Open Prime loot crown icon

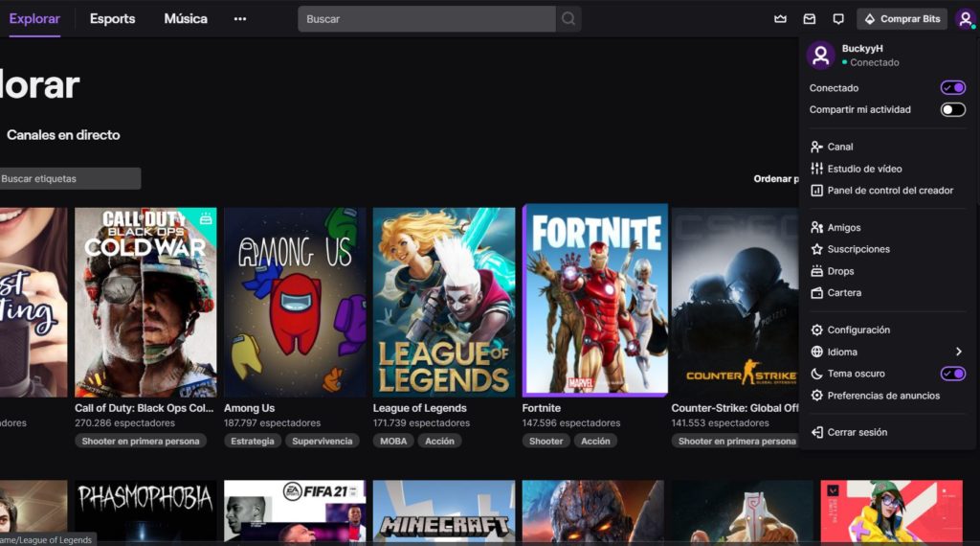click(780, 19)
